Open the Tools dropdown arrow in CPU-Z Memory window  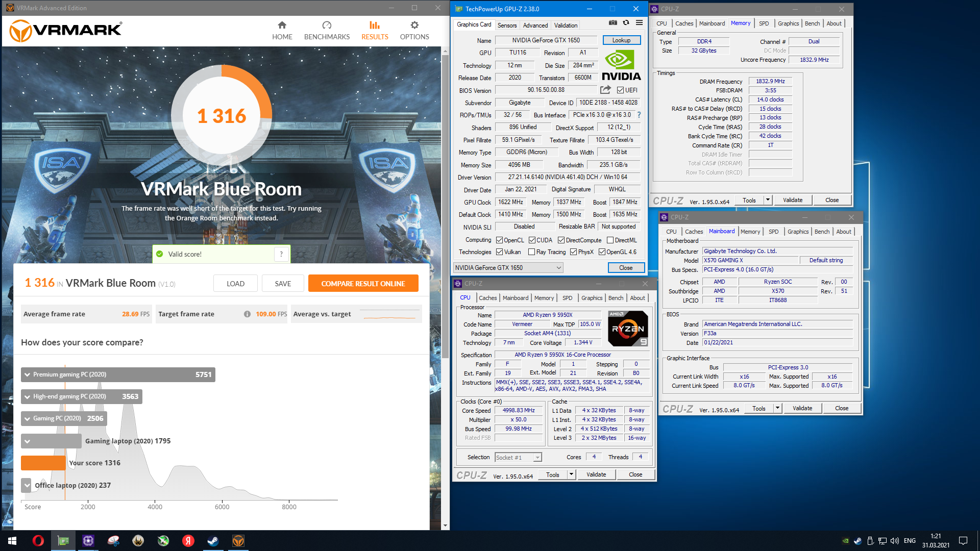768,200
